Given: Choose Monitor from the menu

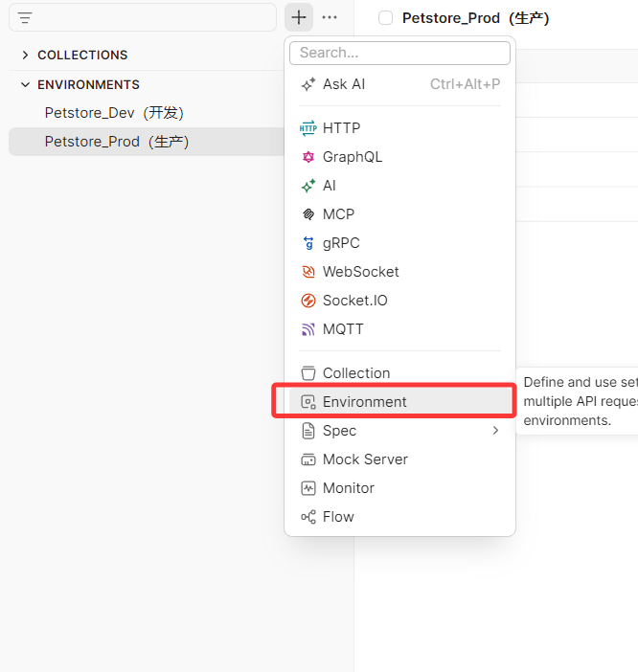Looking at the screenshot, I should pyautogui.click(x=399, y=487).
